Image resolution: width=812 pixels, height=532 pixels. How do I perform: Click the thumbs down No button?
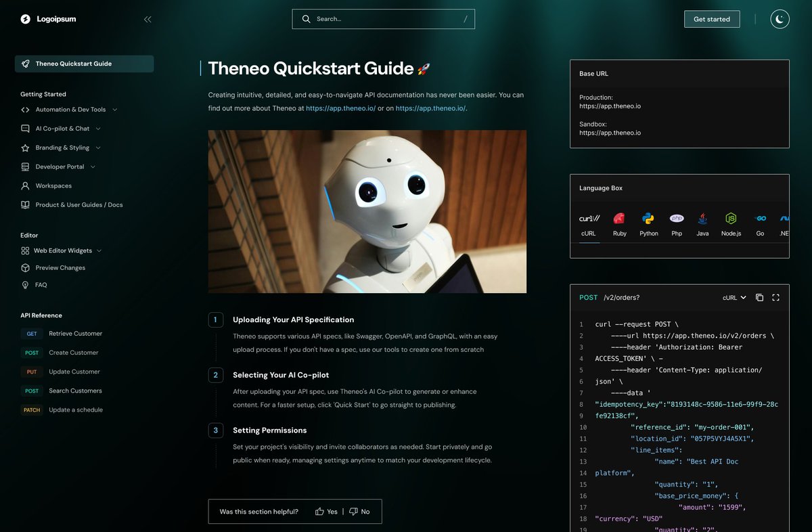tap(359, 512)
